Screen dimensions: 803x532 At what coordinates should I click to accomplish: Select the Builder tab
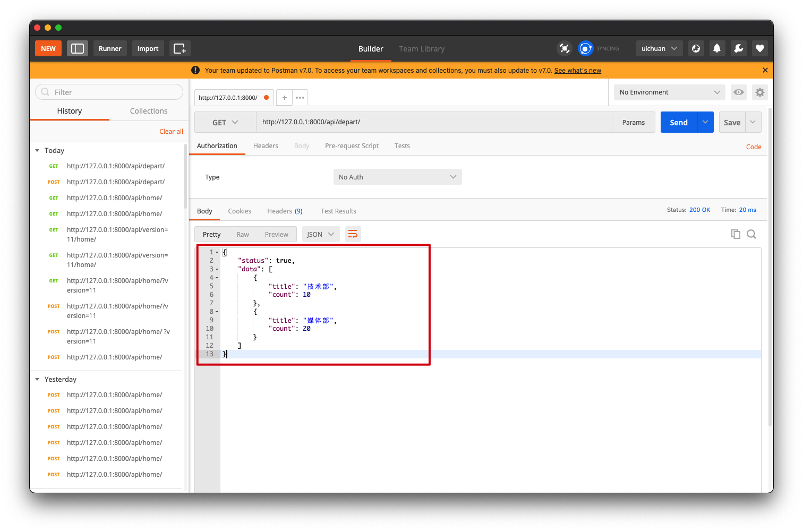pyautogui.click(x=371, y=49)
